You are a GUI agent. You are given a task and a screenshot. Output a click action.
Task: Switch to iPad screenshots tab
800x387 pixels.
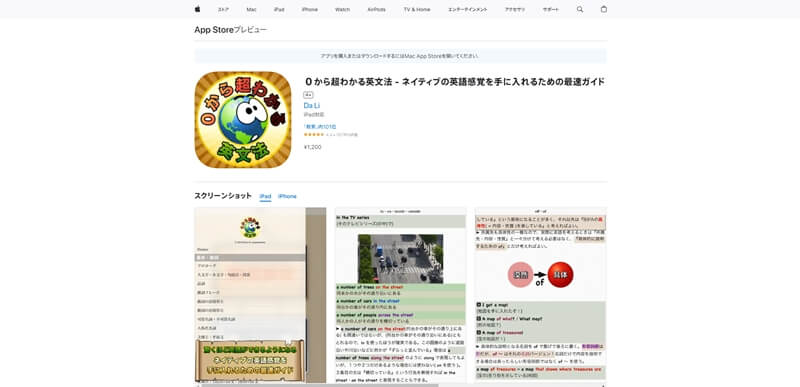point(265,196)
